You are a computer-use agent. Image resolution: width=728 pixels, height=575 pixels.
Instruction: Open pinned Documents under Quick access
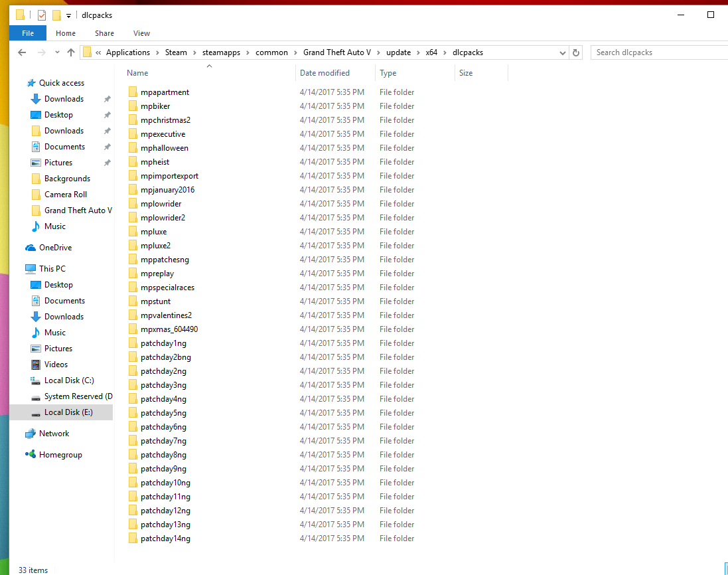pyautogui.click(x=64, y=147)
